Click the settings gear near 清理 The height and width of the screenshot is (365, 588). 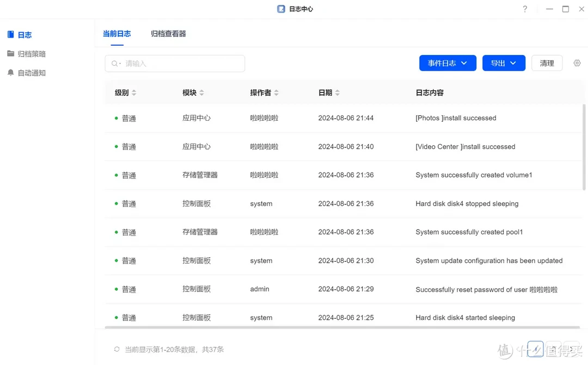577,63
